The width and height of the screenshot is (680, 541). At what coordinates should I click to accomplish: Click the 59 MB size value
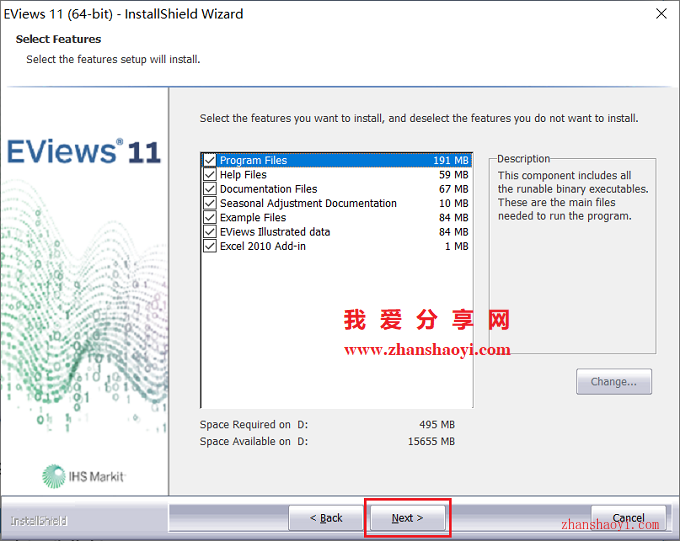tap(454, 174)
